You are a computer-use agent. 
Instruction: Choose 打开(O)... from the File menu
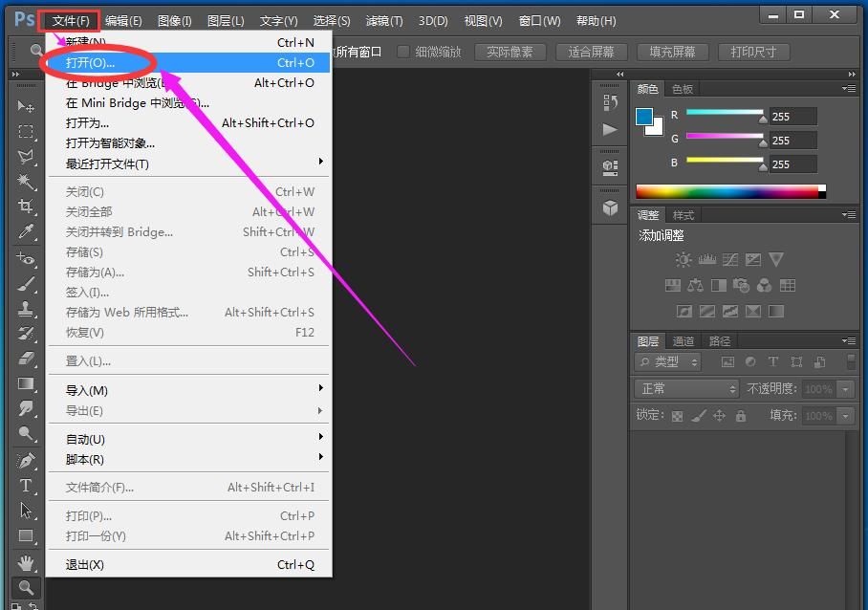point(188,62)
